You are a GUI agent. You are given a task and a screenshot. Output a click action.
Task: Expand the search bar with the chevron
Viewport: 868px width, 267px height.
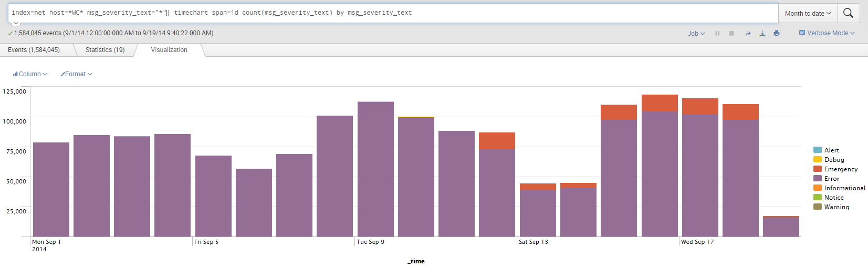click(16, 24)
